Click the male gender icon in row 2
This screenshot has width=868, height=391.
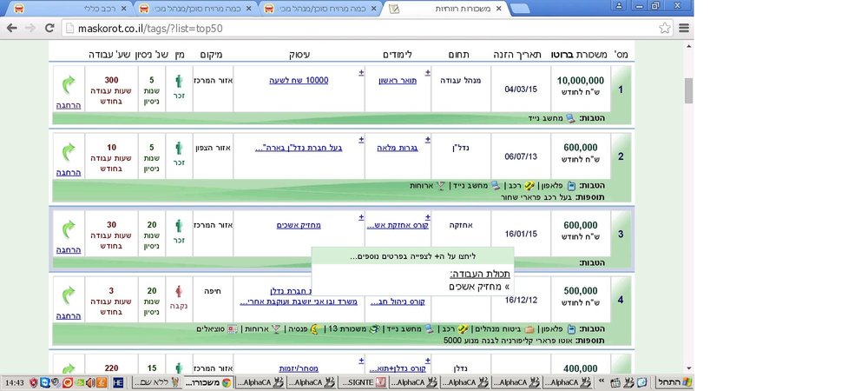[179, 149]
